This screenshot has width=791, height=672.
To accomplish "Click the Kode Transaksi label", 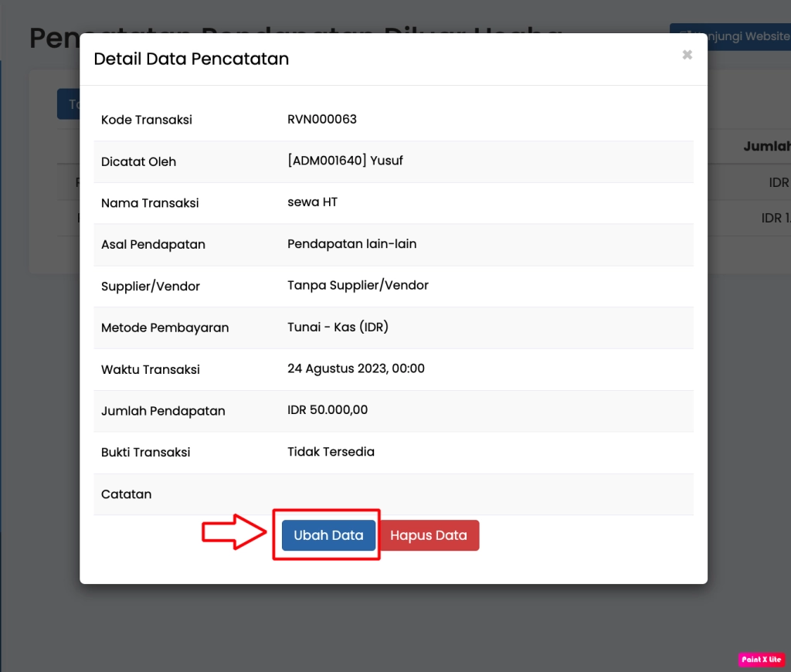I will coord(146,120).
